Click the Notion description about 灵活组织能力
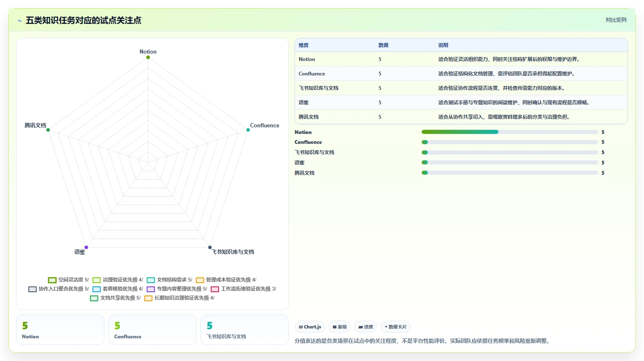Screen dimensions: 644x361 point(510,59)
